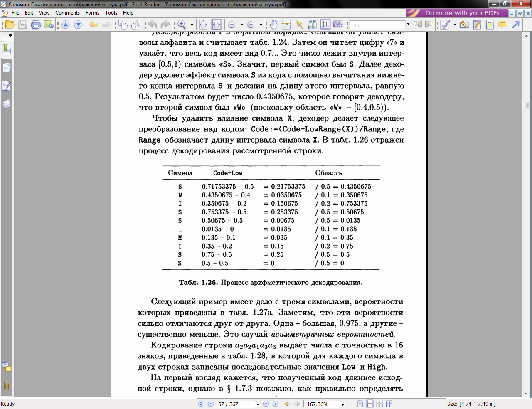Viewport: 532px width, 409px height.
Task: Open the View menu
Action: (44, 13)
